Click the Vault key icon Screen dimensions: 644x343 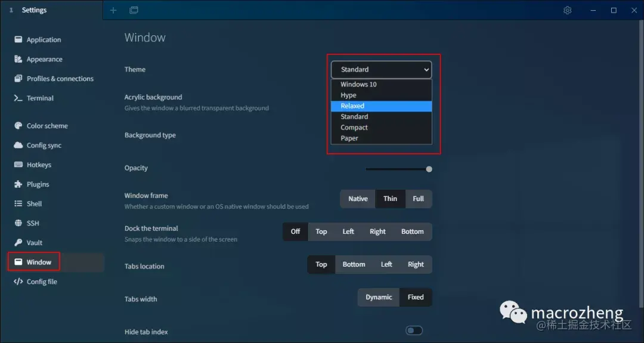pos(18,242)
